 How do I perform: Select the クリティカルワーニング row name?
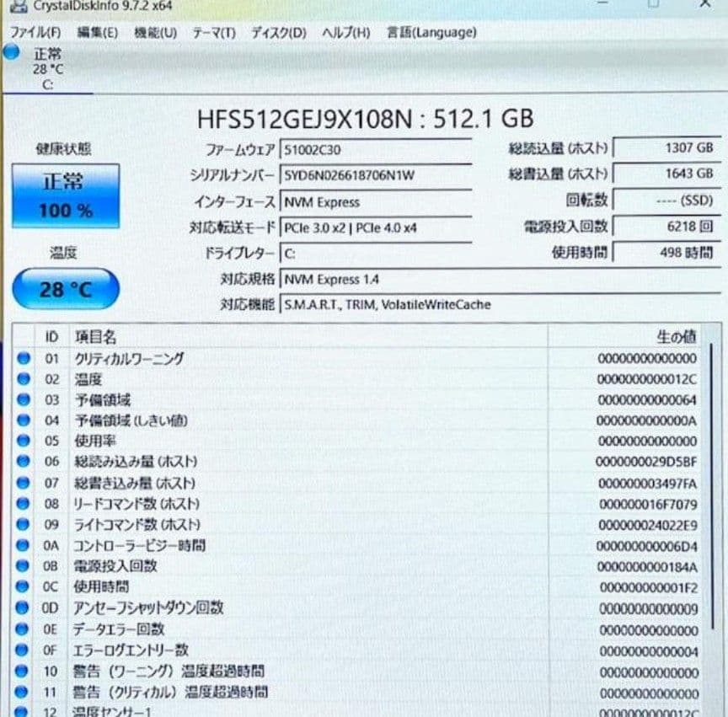pos(129,359)
